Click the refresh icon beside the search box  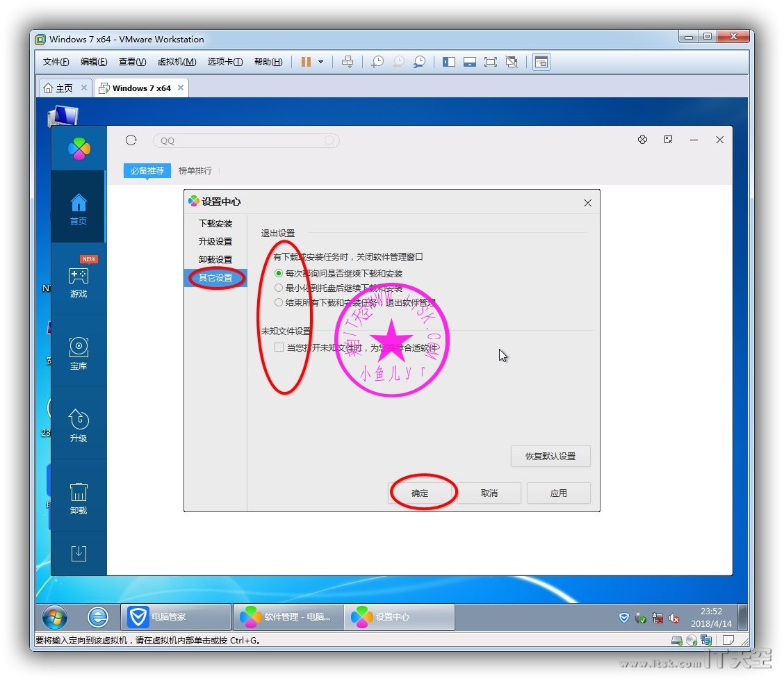(x=131, y=140)
